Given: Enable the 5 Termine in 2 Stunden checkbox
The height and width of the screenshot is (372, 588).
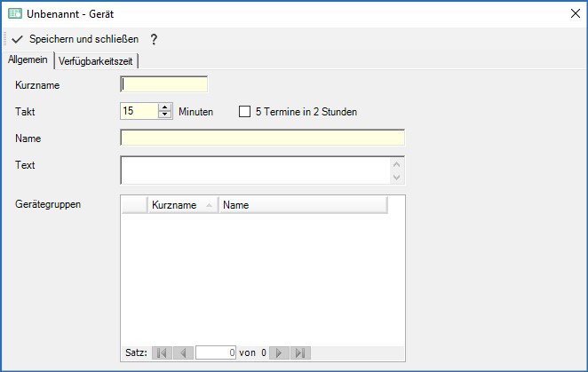Looking at the screenshot, I should click(246, 112).
